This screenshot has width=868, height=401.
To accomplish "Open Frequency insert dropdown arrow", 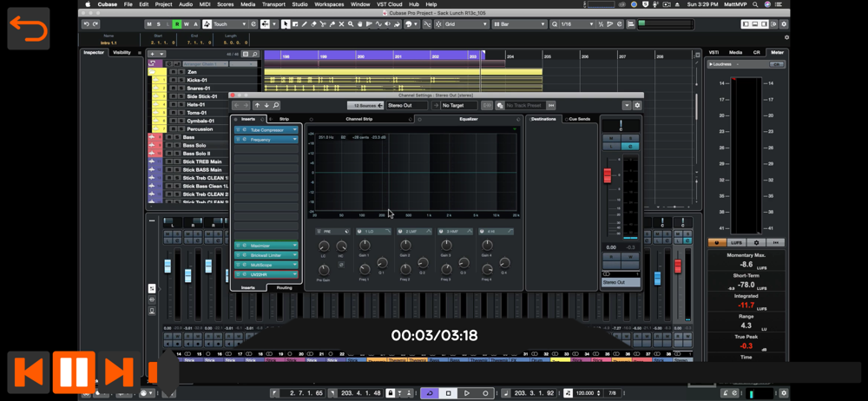I will pos(294,140).
